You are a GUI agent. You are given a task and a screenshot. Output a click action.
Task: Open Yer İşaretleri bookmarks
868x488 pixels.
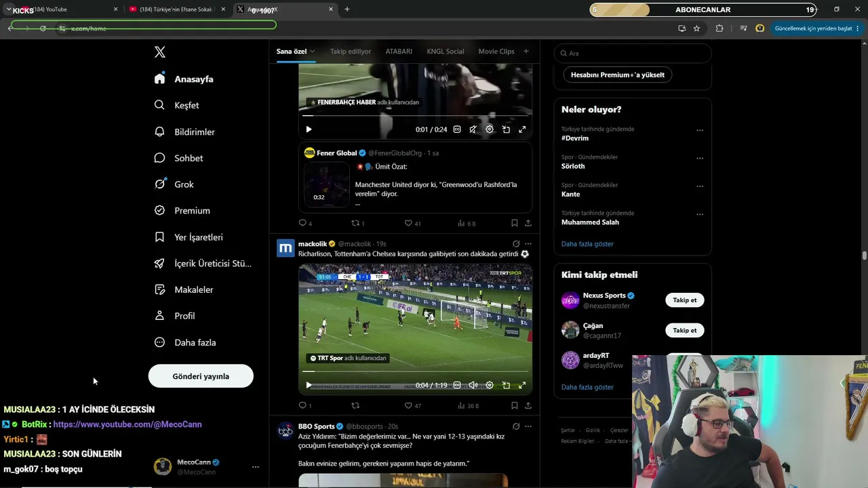tap(189, 237)
